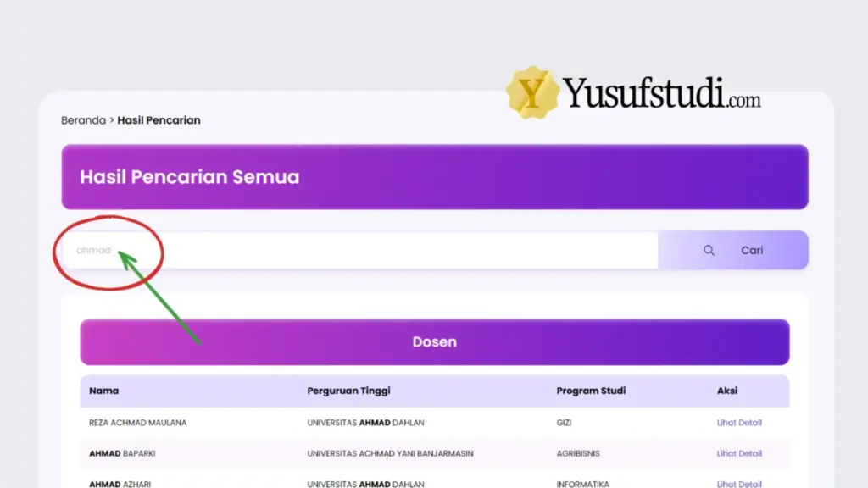Click the Cari search button
This screenshot has width=868, height=488.
point(733,250)
